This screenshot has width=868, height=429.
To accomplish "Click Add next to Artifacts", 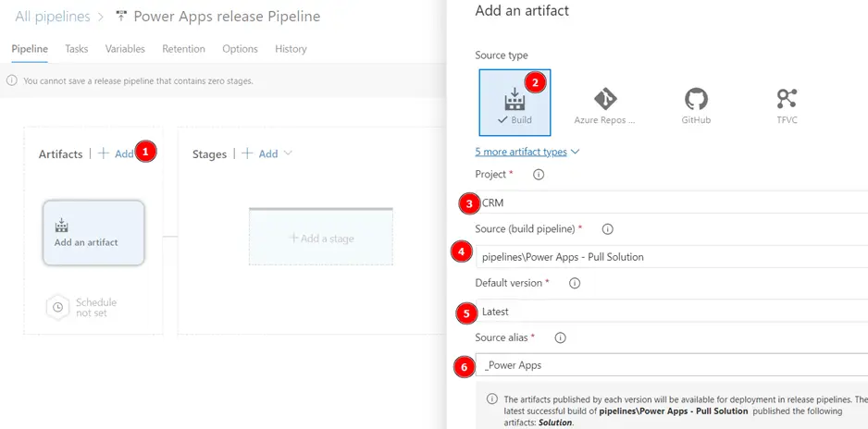I will point(117,153).
